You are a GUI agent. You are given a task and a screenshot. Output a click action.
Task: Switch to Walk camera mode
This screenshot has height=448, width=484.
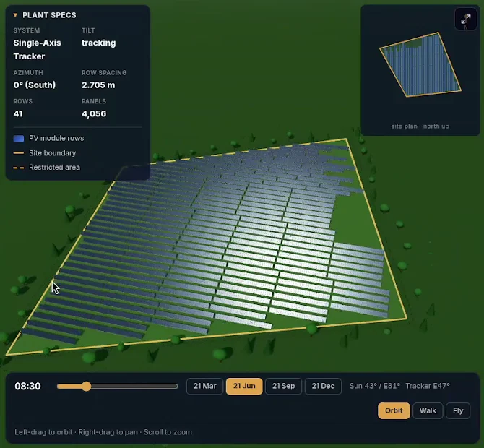pyautogui.click(x=428, y=410)
